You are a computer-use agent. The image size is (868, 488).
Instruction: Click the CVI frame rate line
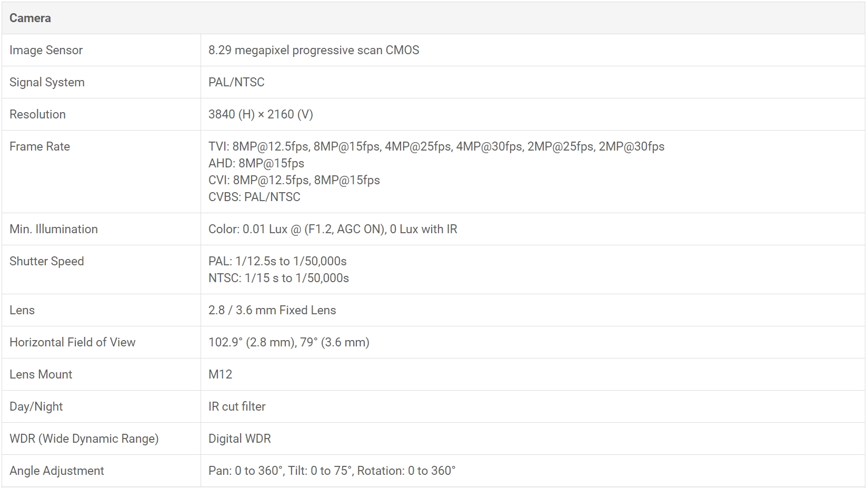294,180
